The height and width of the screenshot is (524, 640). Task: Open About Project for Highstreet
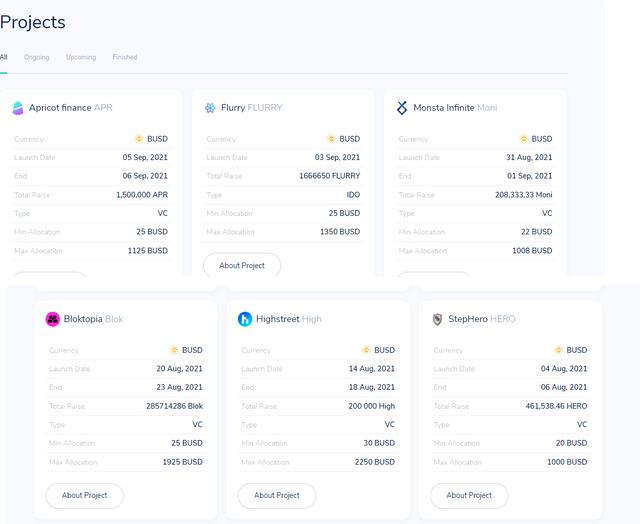[x=277, y=495]
